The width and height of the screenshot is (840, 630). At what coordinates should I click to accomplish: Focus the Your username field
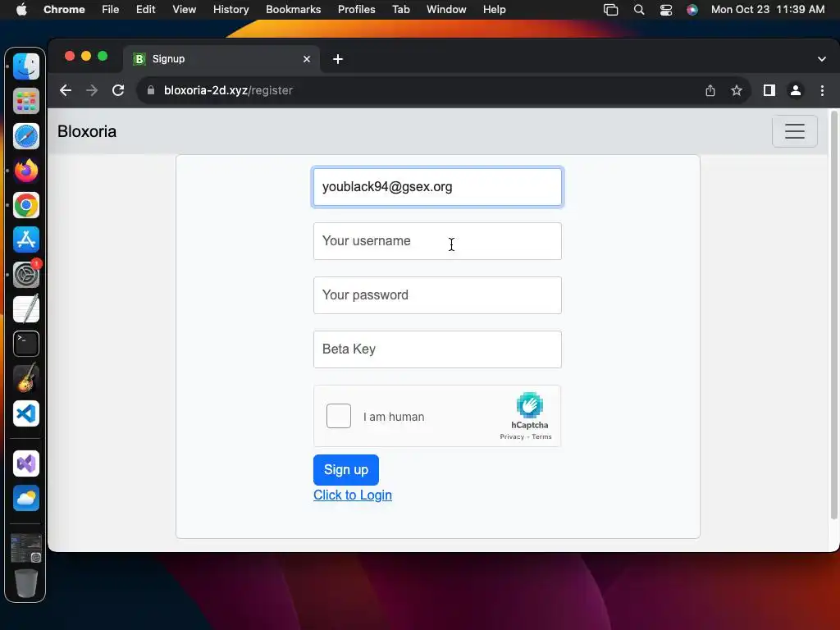(x=438, y=241)
